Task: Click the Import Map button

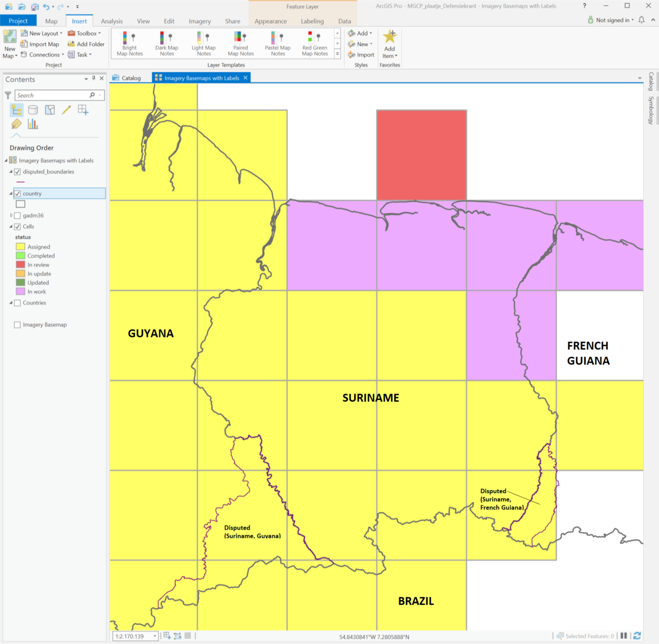Action: tap(40, 44)
